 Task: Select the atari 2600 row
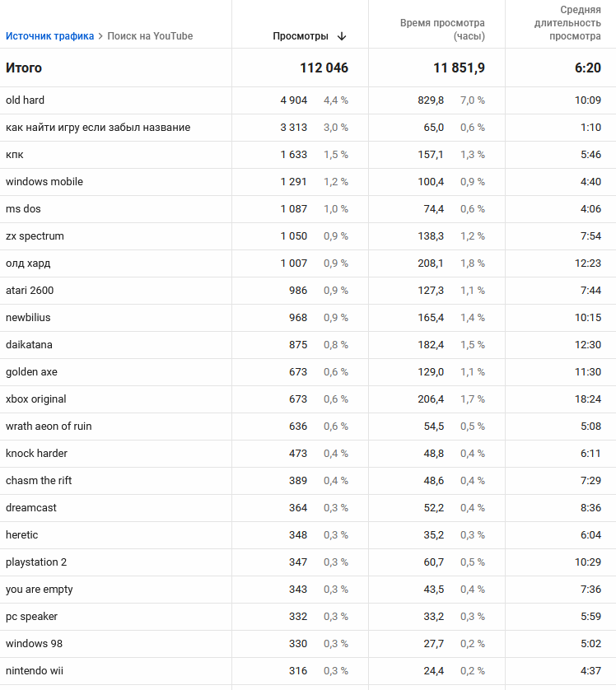coord(308,291)
